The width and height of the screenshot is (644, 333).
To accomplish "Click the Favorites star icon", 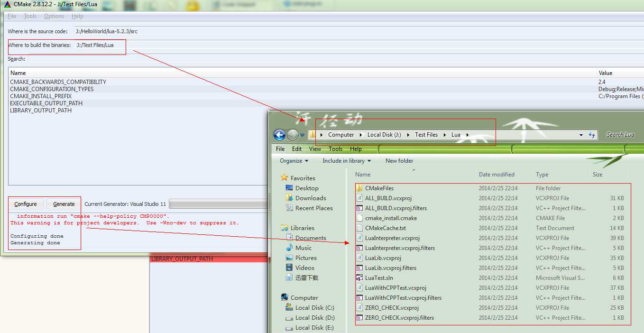I will tap(285, 178).
